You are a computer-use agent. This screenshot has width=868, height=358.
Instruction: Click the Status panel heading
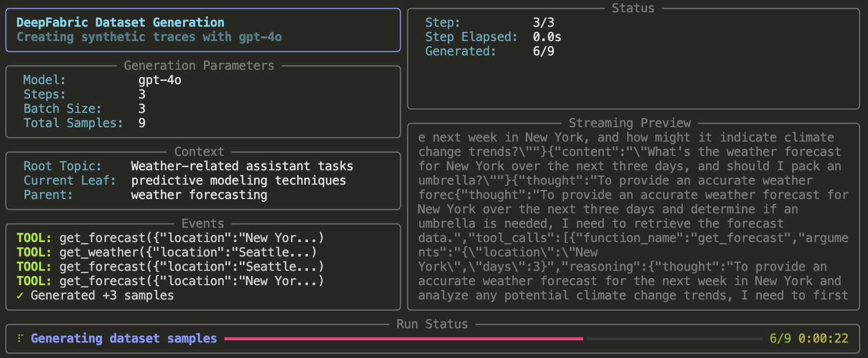pos(633,8)
